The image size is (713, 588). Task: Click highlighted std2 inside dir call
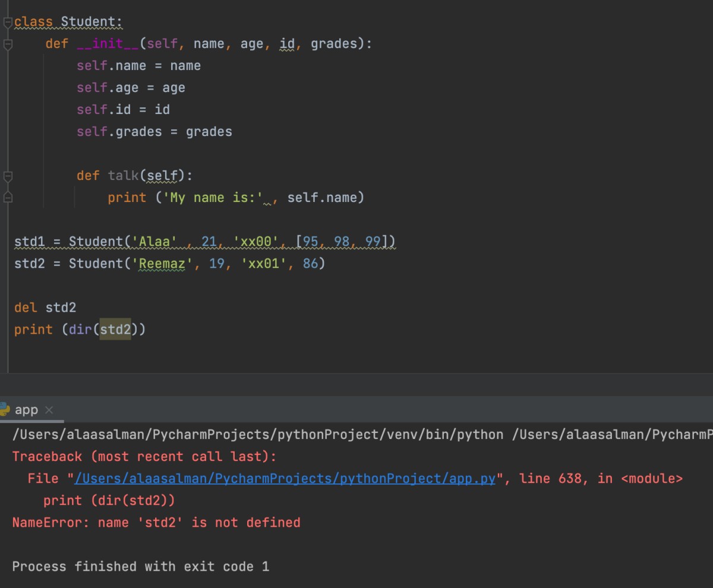[115, 329]
